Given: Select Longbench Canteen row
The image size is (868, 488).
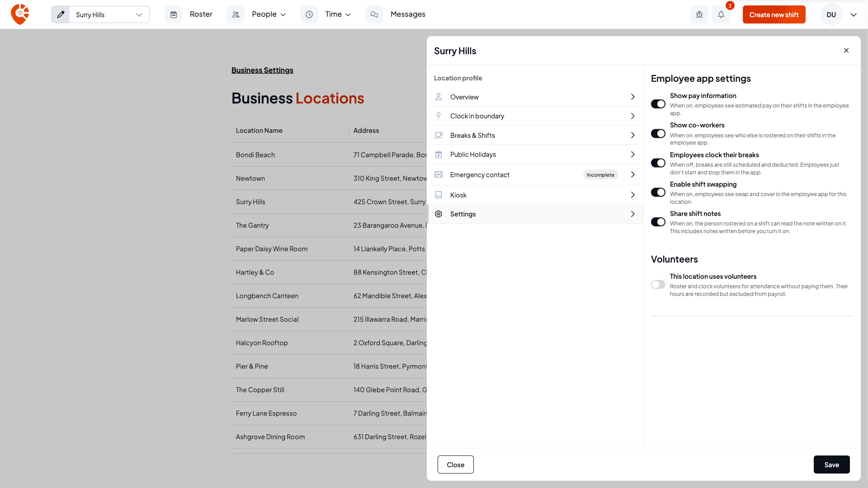Looking at the screenshot, I should click(x=329, y=296).
